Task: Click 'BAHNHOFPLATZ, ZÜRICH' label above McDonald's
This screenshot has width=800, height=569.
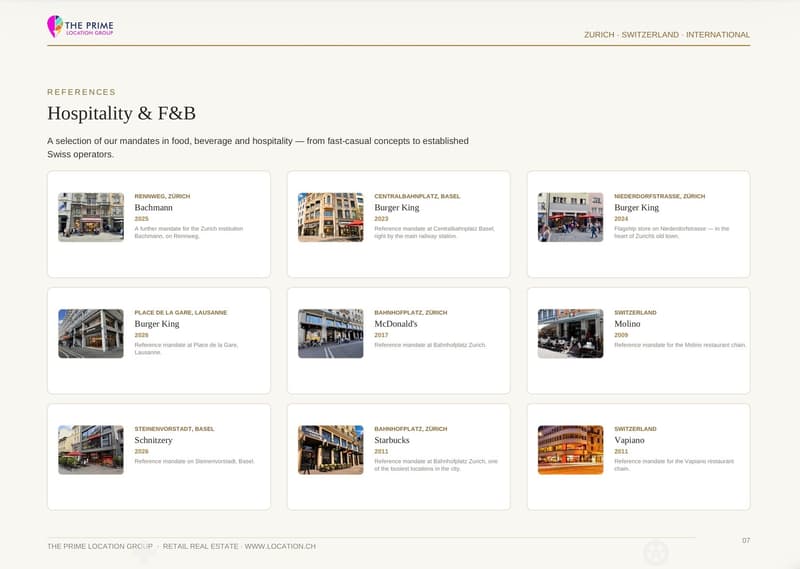Action: (x=411, y=312)
